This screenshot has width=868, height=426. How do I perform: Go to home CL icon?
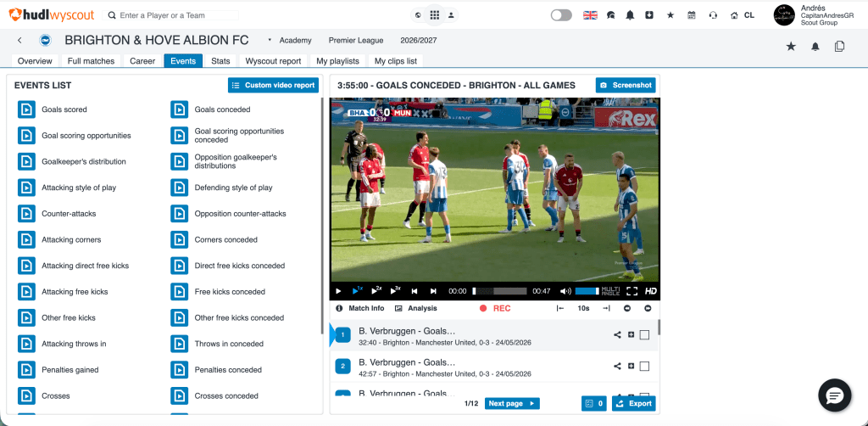[742, 15]
